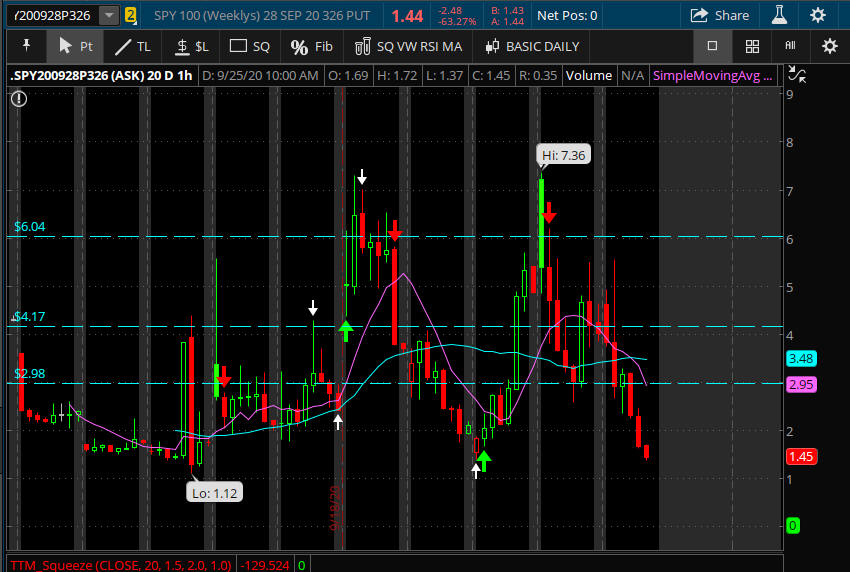Toggle the All drawings filter button
This screenshot has height=572, width=850.
point(790,46)
